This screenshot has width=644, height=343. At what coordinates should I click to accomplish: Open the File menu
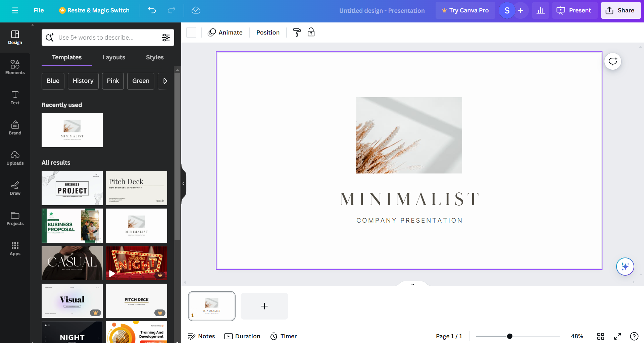(x=38, y=10)
